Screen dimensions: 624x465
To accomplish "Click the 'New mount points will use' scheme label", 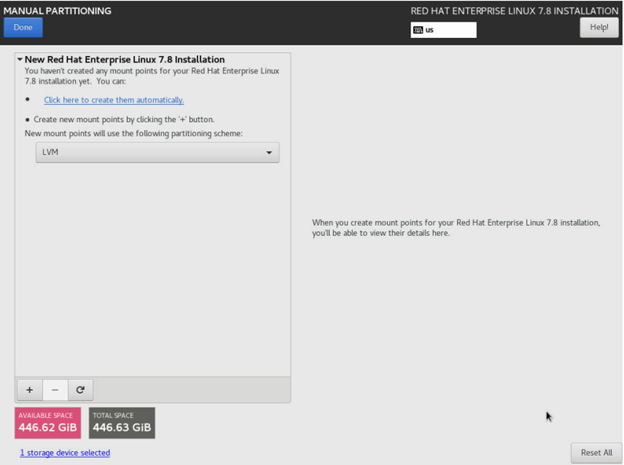I will (133, 133).
